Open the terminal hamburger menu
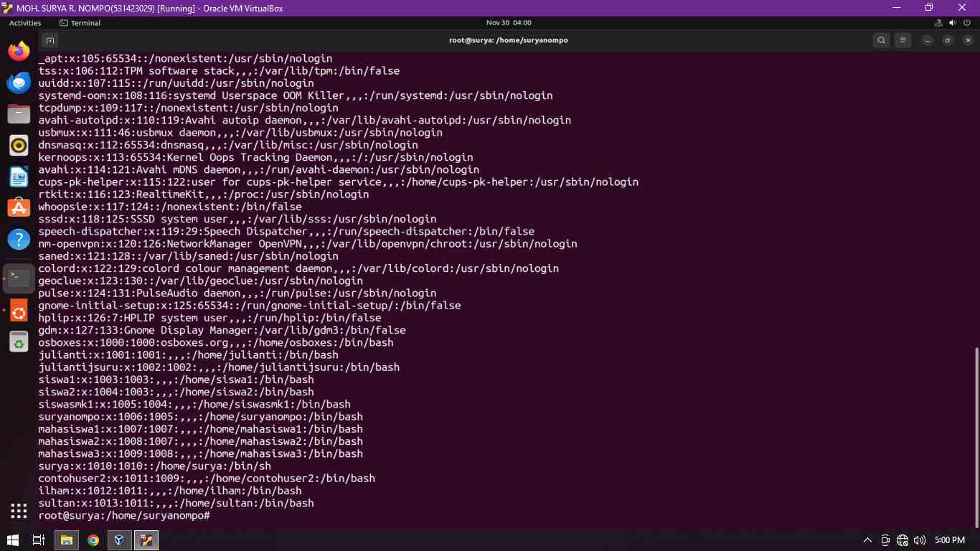Screen dimensions: 980x551 (903, 40)
